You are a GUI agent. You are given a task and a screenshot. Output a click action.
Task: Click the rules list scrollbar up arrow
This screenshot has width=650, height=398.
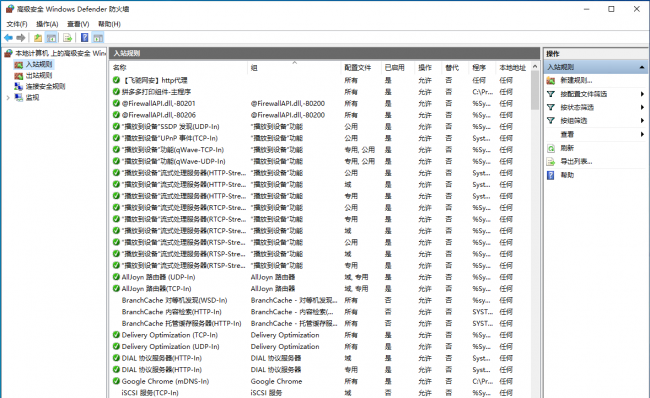pos(535,67)
